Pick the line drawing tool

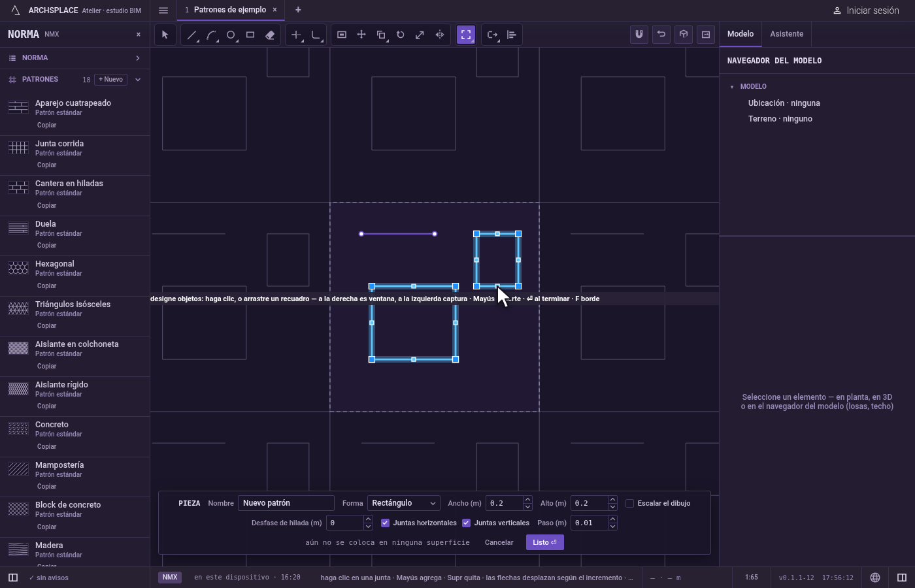[191, 35]
